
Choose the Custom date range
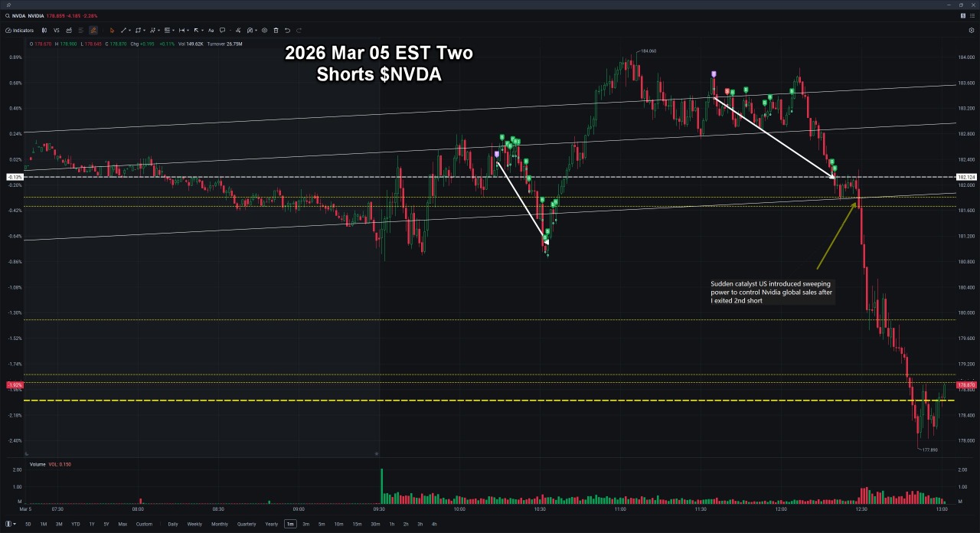144,524
